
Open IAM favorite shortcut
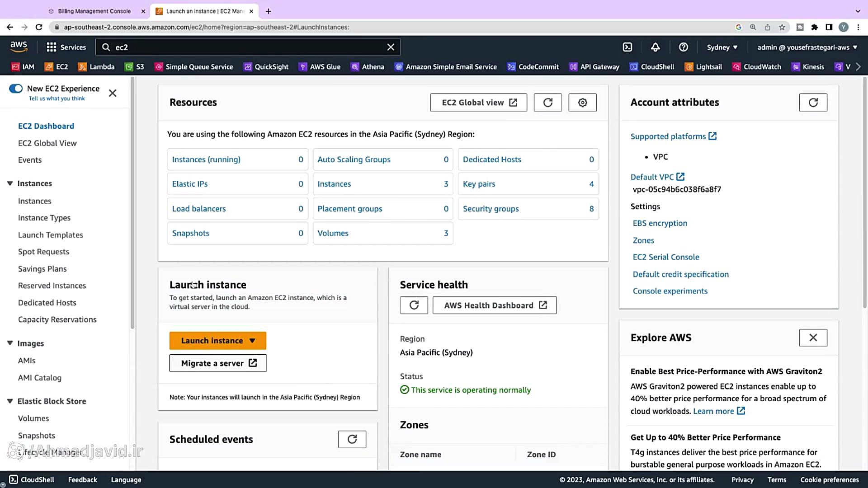click(23, 67)
